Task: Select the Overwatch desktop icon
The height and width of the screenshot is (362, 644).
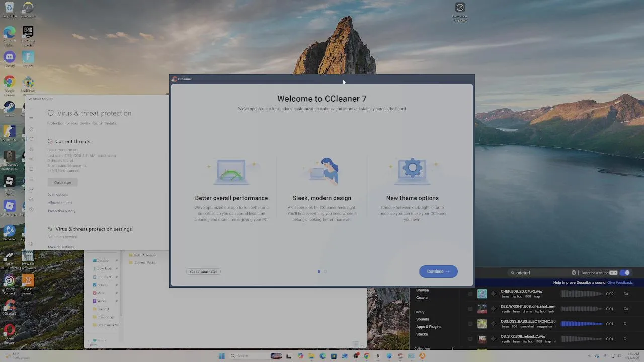Action: pyautogui.click(x=28, y=10)
